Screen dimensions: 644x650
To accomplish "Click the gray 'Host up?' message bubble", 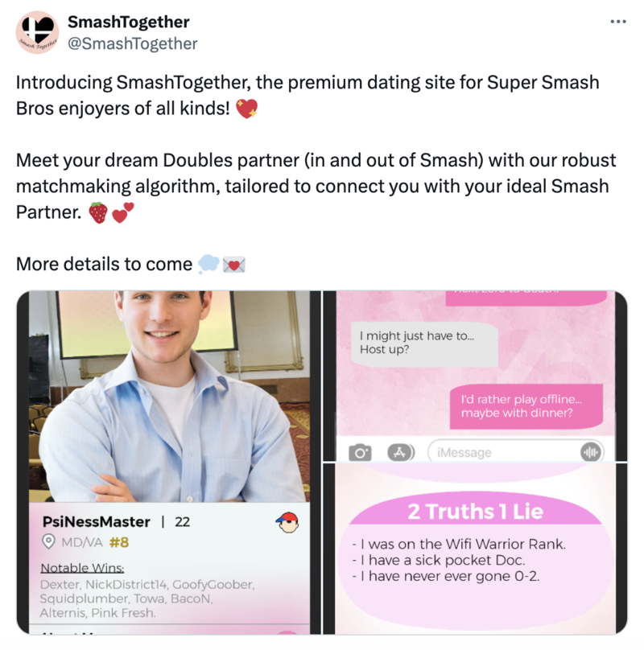I will (x=423, y=344).
